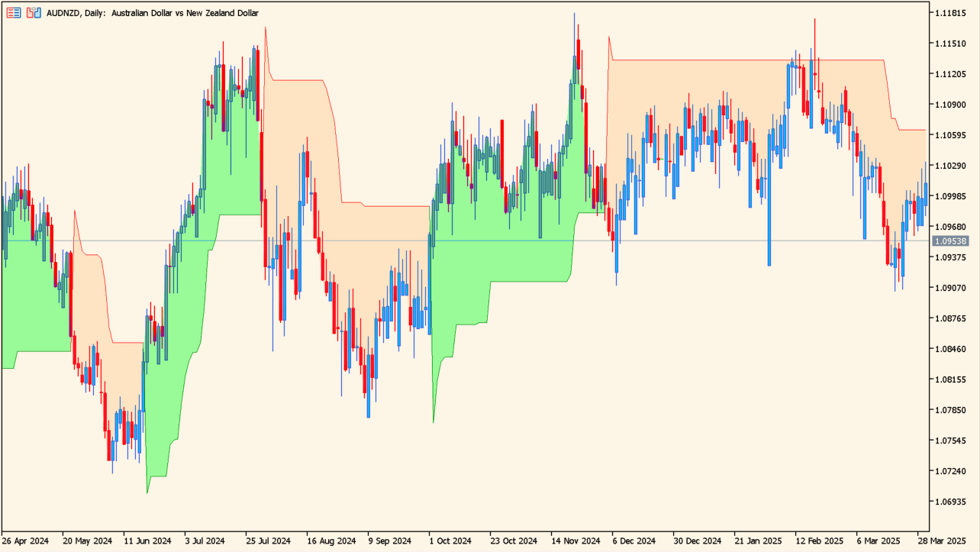Click the AUDNZD, Daily chart title

153,13
